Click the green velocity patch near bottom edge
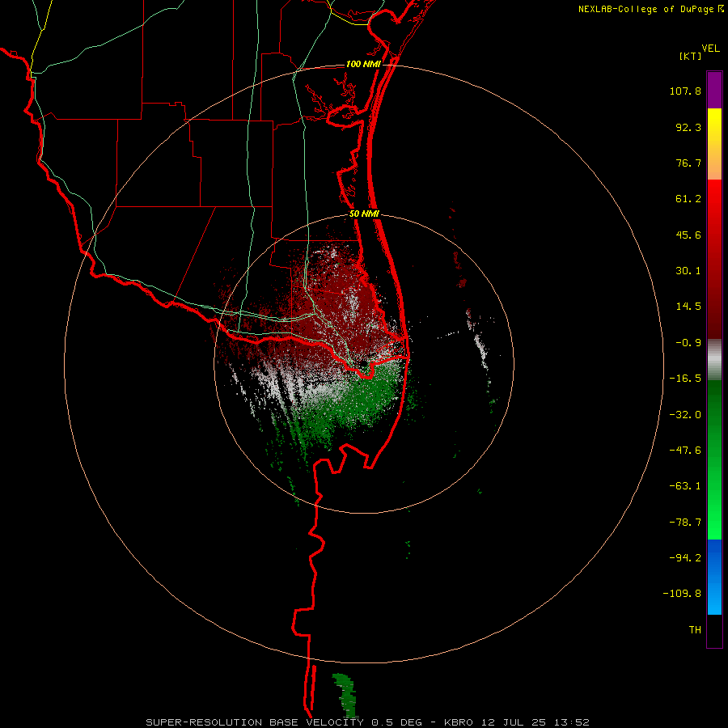The image size is (728, 728). click(x=345, y=695)
